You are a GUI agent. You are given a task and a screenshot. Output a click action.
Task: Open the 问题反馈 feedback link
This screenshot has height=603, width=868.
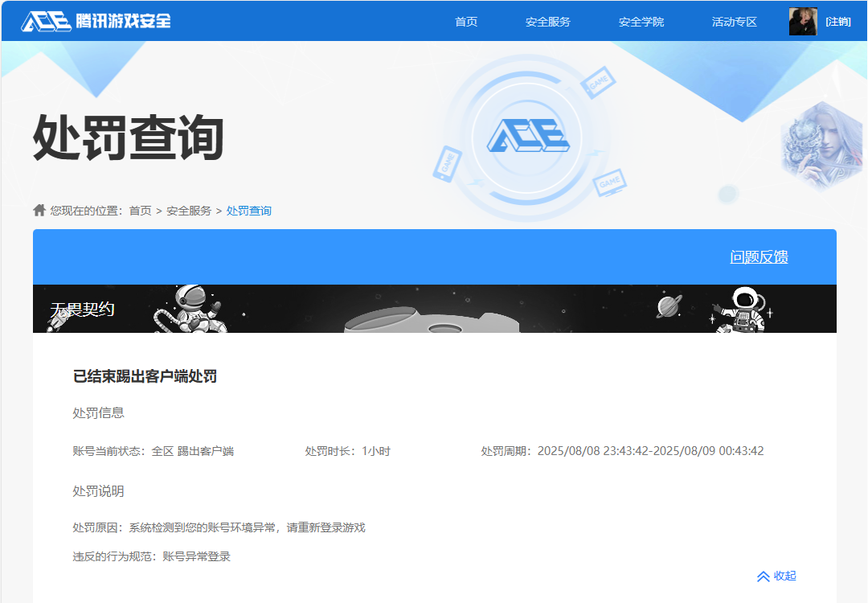point(759,257)
